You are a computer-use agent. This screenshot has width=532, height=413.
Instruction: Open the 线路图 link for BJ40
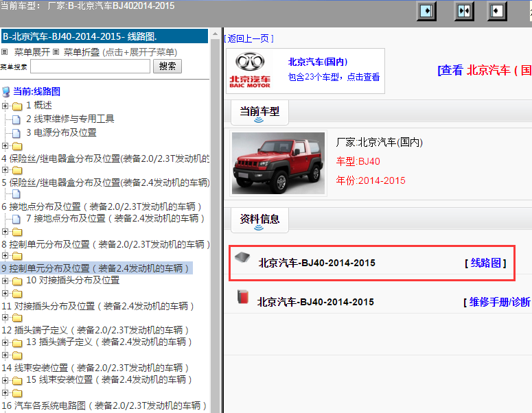(x=485, y=263)
